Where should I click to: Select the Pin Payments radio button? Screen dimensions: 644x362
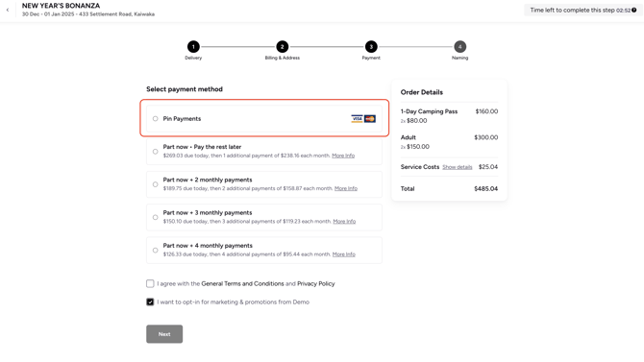[156, 119]
